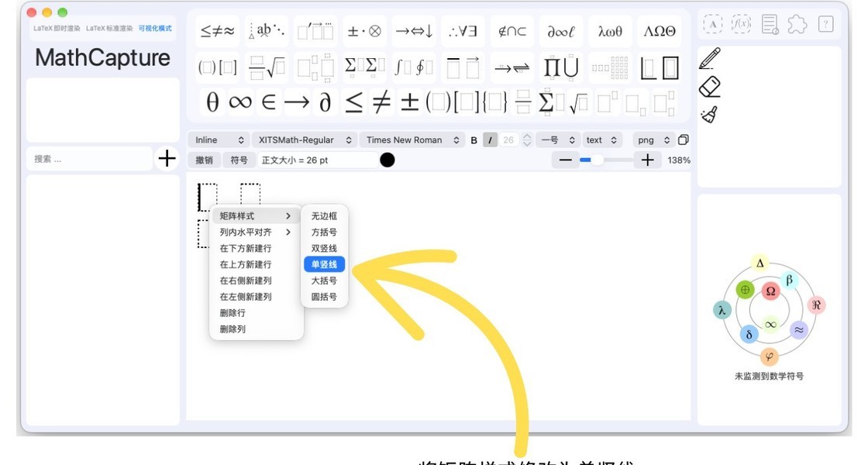Open the text recognition (A) icon
868x465 pixels.
click(713, 24)
